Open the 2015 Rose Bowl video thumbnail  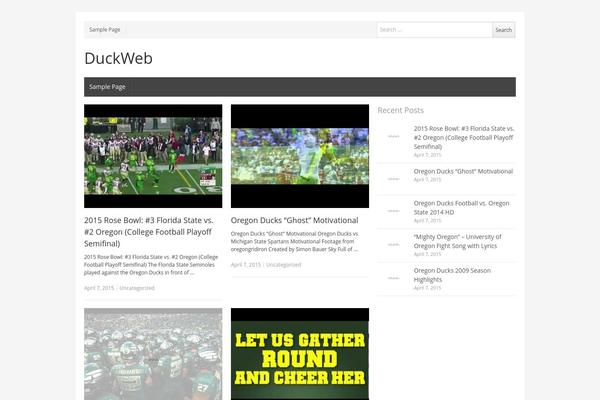pyautogui.click(x=153, y=156)
